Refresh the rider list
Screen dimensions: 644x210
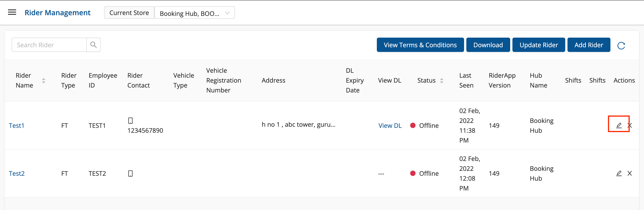tap(621, 45)
